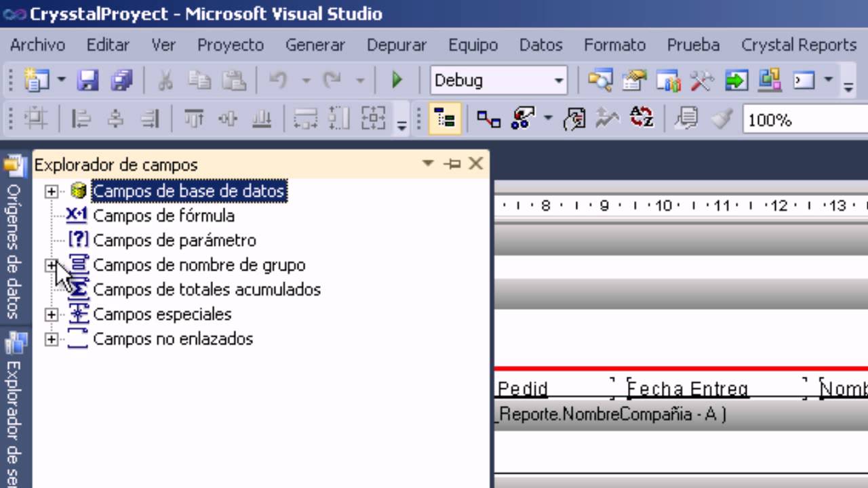Open the Equipo menu
This screenshot has width=868, height=488.
click(x=473, y=45)
